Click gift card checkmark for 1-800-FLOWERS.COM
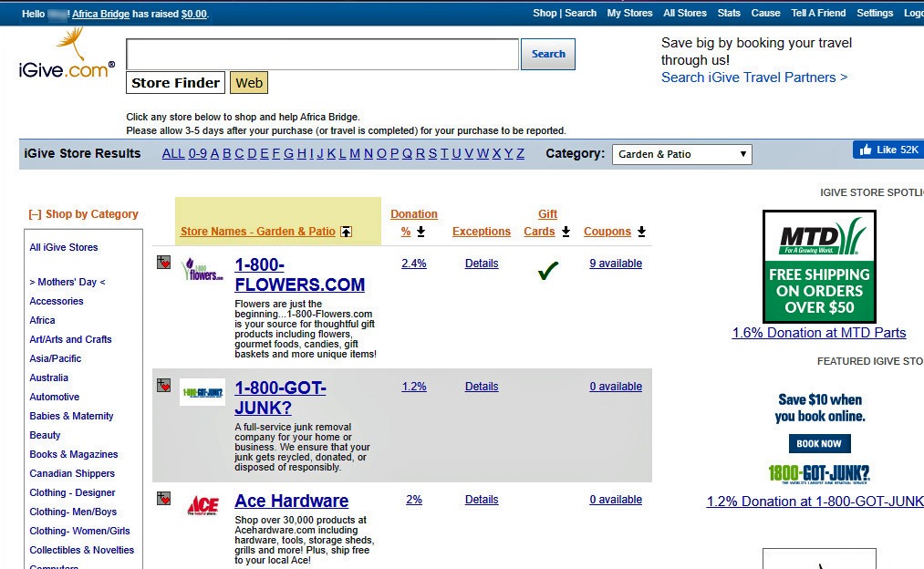This screenshot has width=924, height=569. tap(548, 270)
